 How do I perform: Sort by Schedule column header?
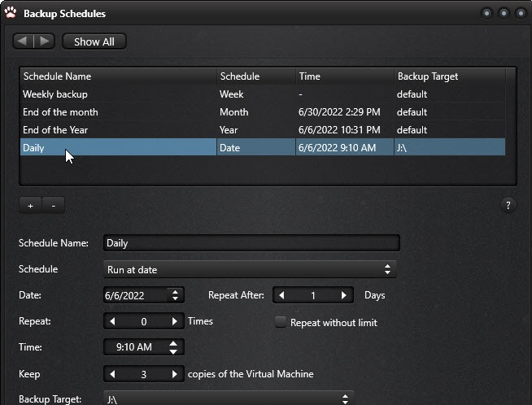[256, 76]
